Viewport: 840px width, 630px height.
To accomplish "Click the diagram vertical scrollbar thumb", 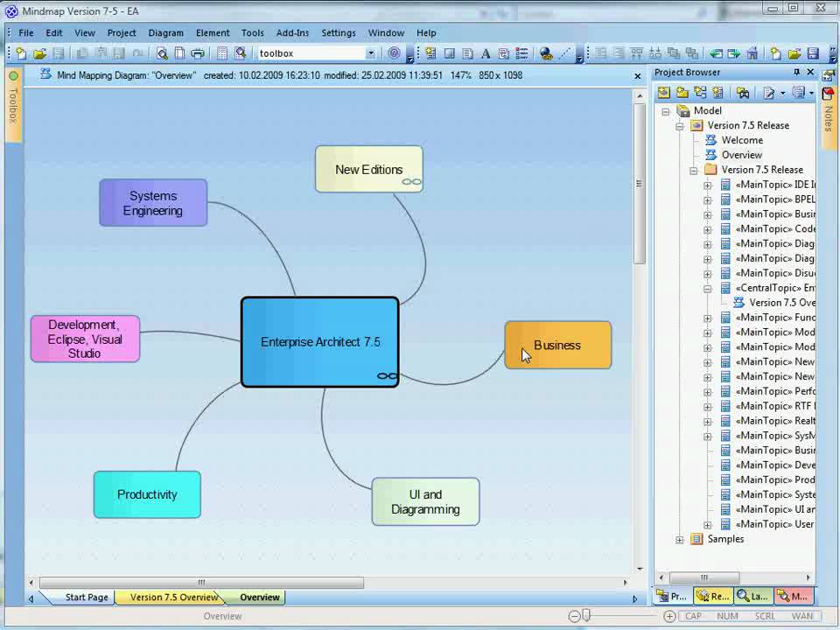I will (x=639, y=183).
